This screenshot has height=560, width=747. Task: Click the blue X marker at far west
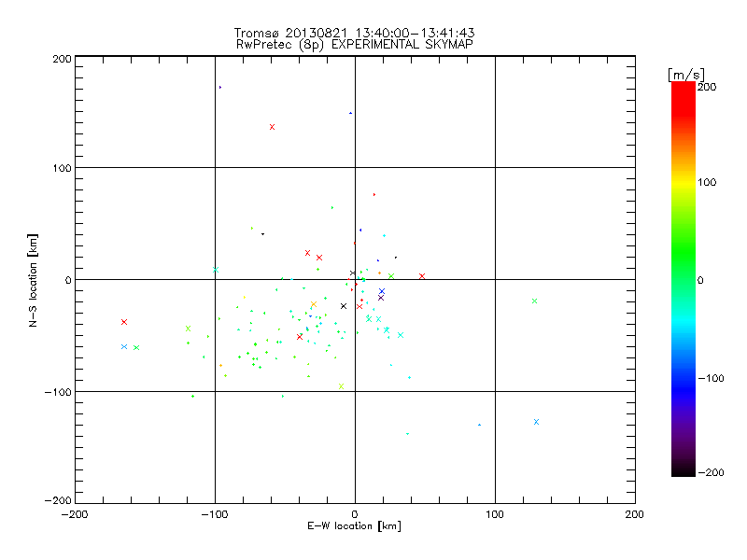(124, 346)
